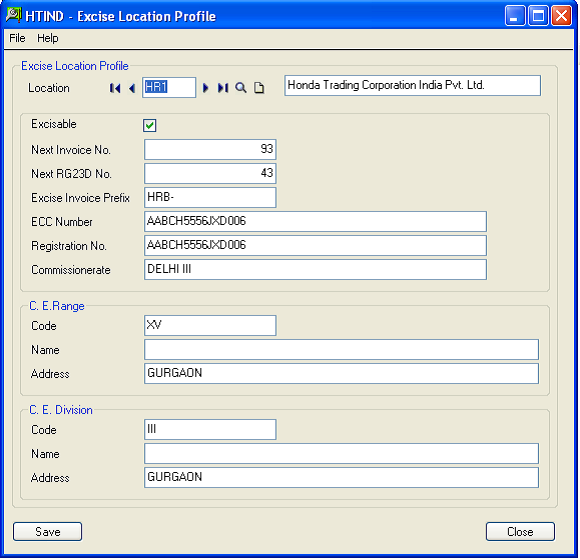Click the Registration No. field

pos(315,246)
